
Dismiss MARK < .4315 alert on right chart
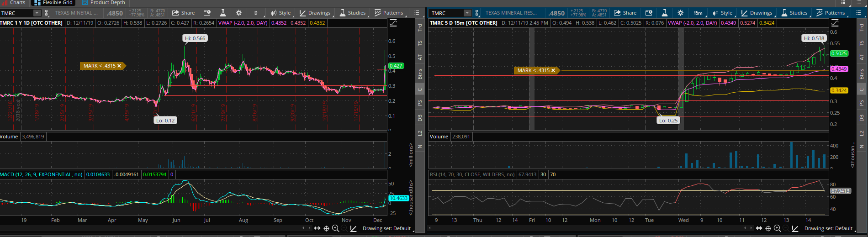tap(553, 70)
